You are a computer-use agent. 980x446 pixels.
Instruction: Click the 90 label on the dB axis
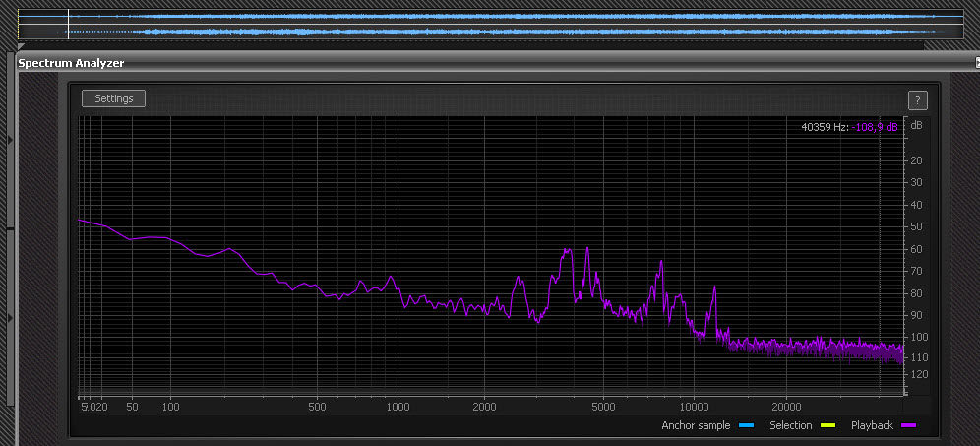(916, 315)
